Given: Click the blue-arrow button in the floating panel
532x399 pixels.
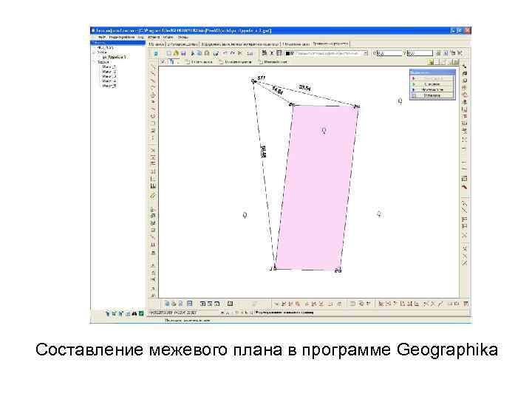Looking at the screenshot, I should point(432,89).
